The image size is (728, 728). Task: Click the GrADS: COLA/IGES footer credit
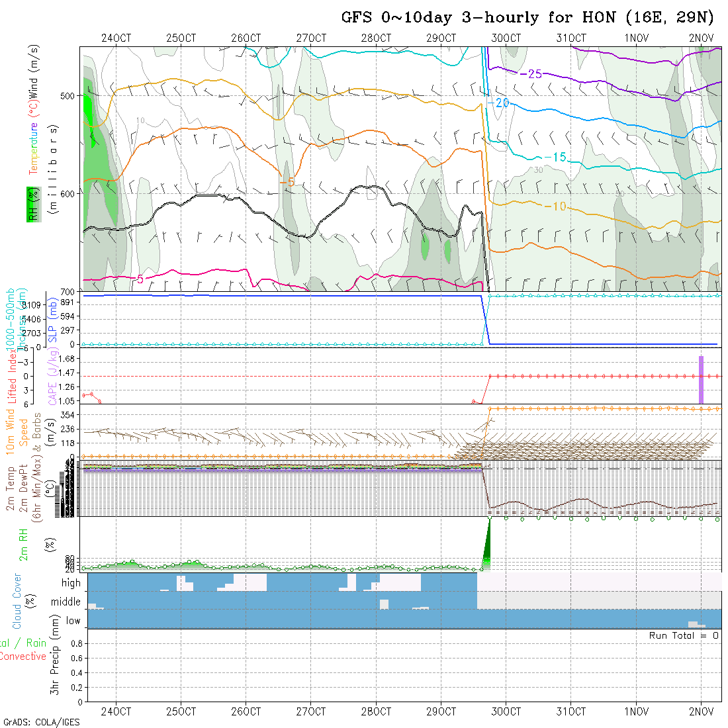click(x=42, y=722)
